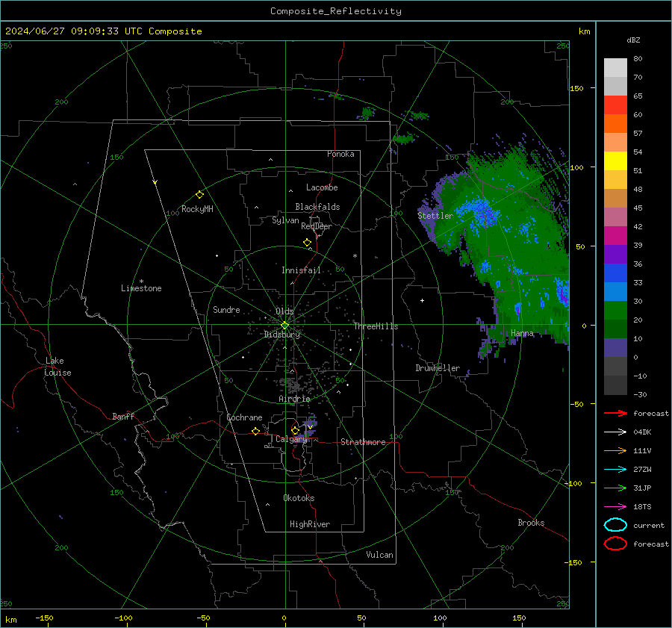This screenshot has width=672, height=628.
Task: Click the Didsbury town label
Action: click(281, 335)
